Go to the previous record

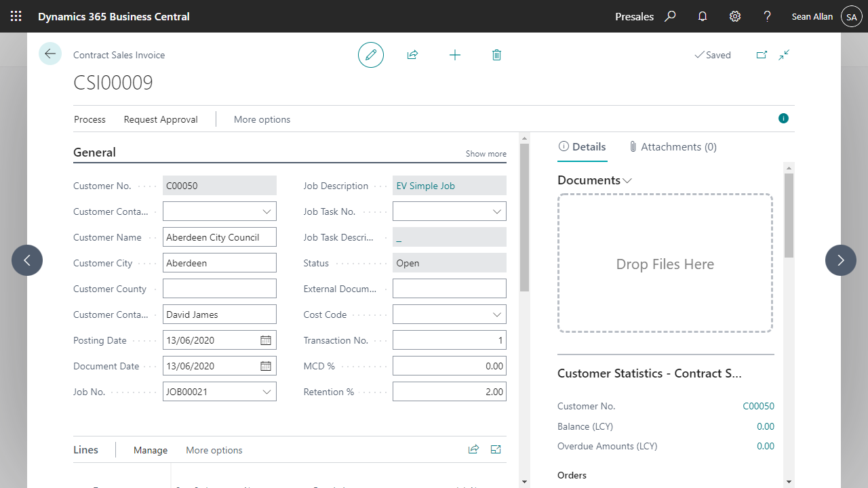tap(27, 260)
